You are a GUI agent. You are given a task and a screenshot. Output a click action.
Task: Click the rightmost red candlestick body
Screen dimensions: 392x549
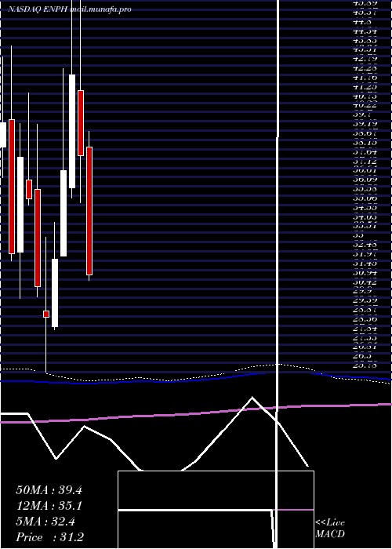(89, 211)
